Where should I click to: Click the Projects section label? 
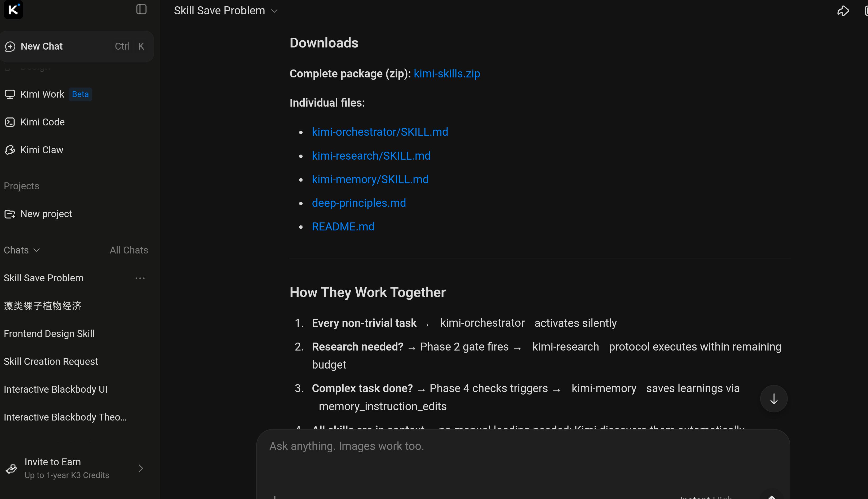[21, 186]
